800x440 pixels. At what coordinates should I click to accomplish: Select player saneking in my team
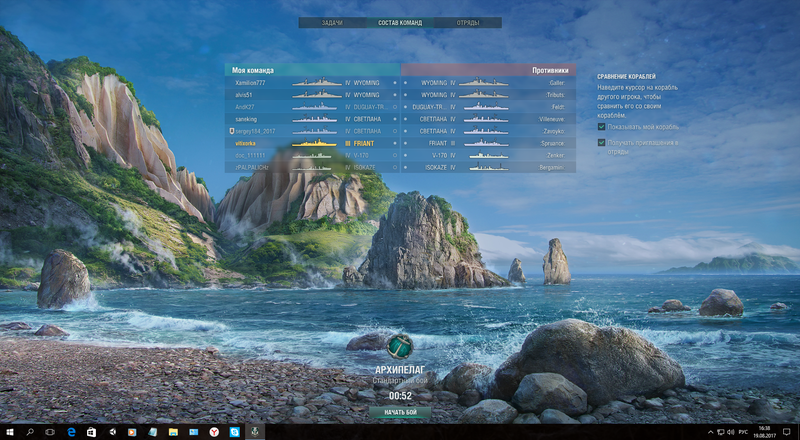pos(246,119)
